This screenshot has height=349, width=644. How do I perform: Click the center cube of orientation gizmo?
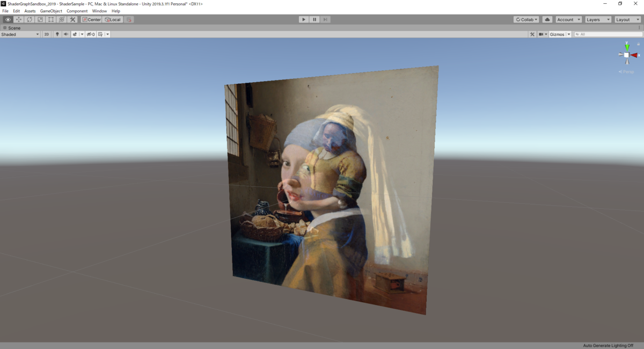coord(626,55)
